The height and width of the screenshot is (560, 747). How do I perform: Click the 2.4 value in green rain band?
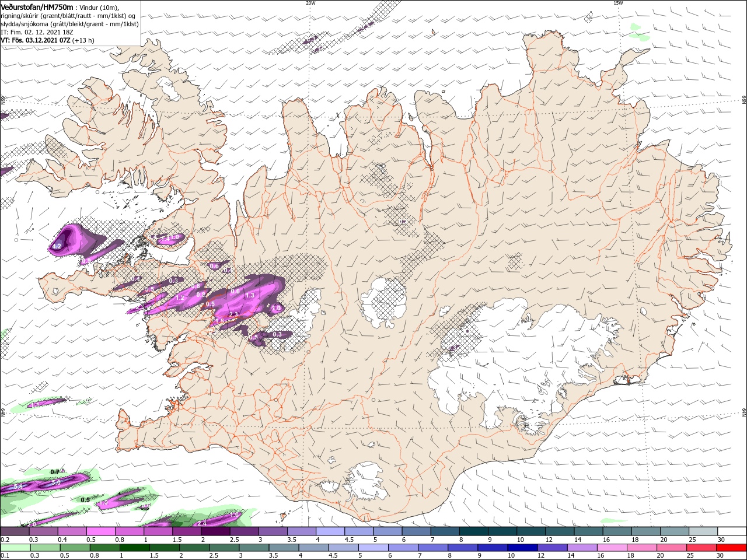click(x=203, y=523)
